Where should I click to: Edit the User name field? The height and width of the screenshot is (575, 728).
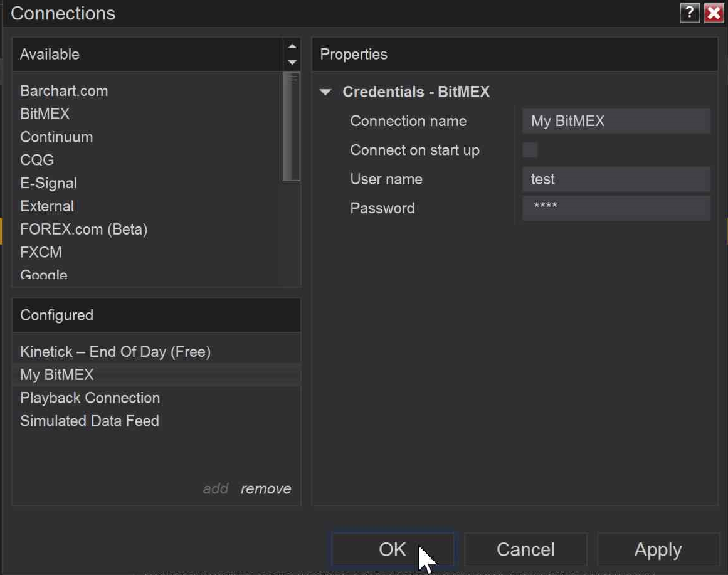tap(616, 179)
